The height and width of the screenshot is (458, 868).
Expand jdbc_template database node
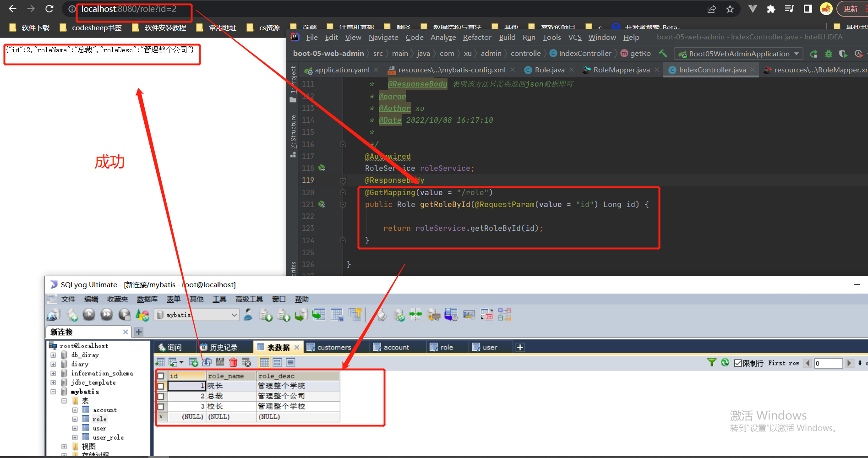[53, 382]
